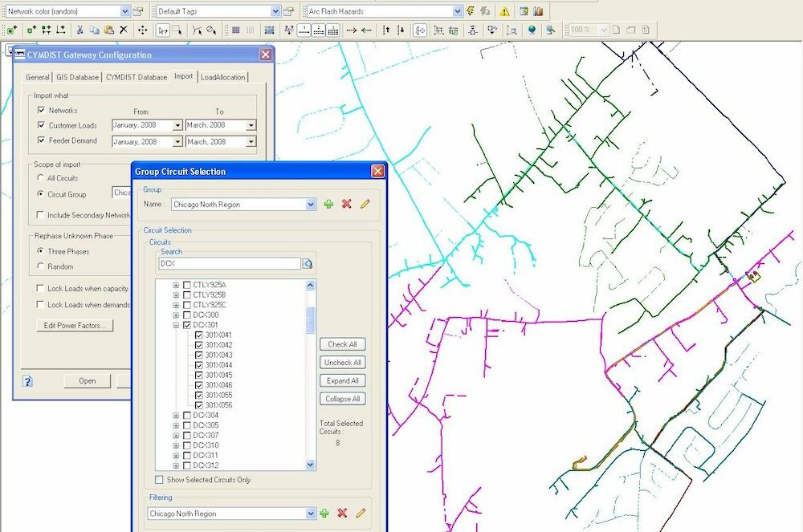Switch to the CYMDIST Database tab
This screenshot has width=803, height=532.
[x=137, y=77]
